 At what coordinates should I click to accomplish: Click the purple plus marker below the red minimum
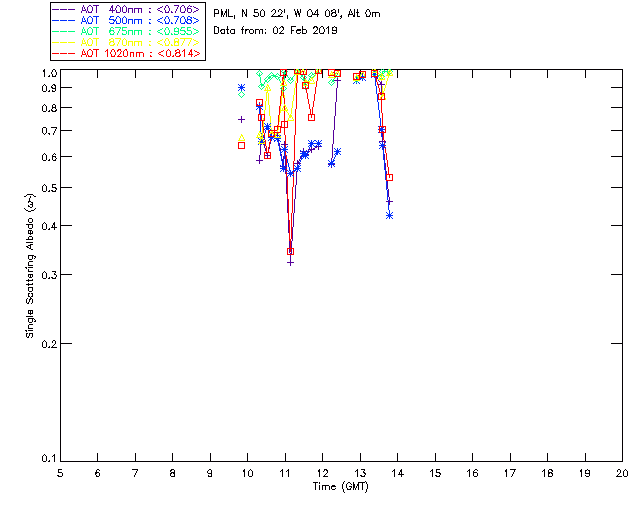tap(291, 263)
